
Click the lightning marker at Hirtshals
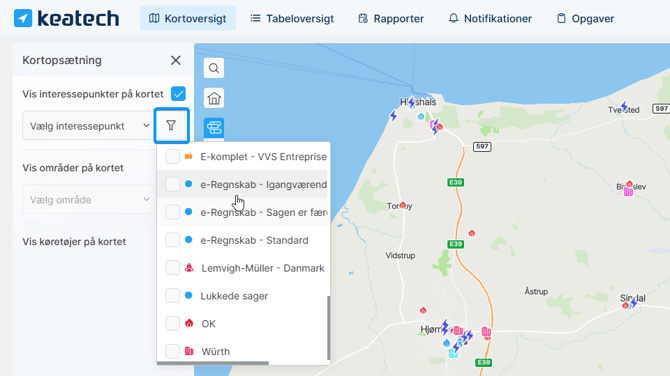(x=411, y=103)
